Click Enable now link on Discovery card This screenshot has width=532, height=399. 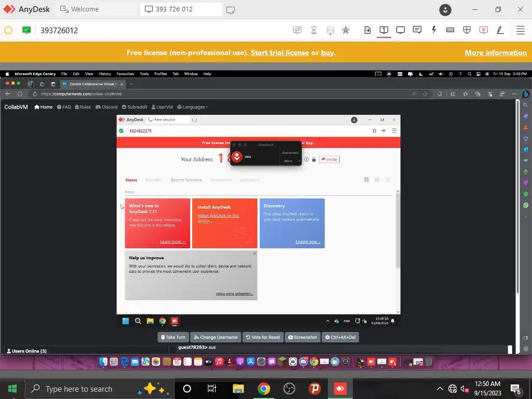[x=308, y=242]
